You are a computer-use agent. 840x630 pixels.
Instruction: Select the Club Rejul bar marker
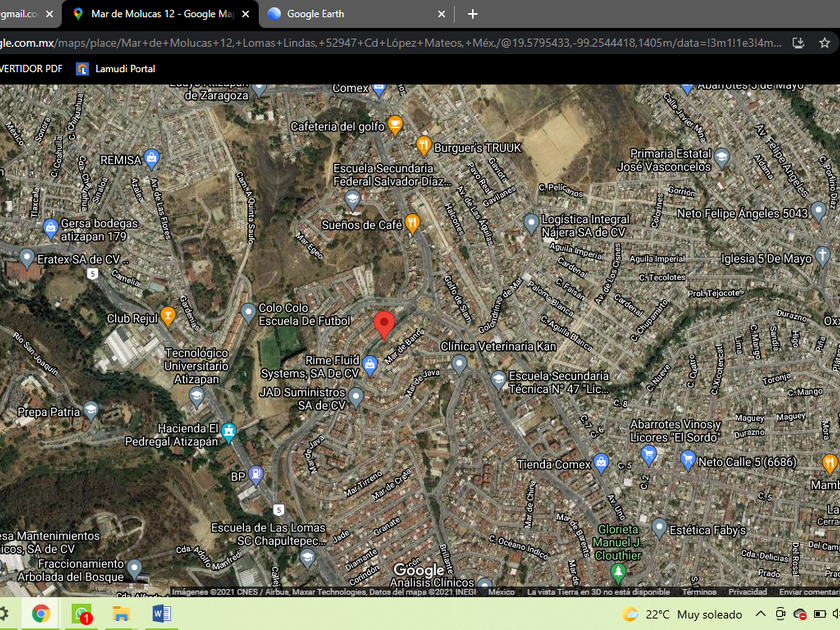coord(168,316)
